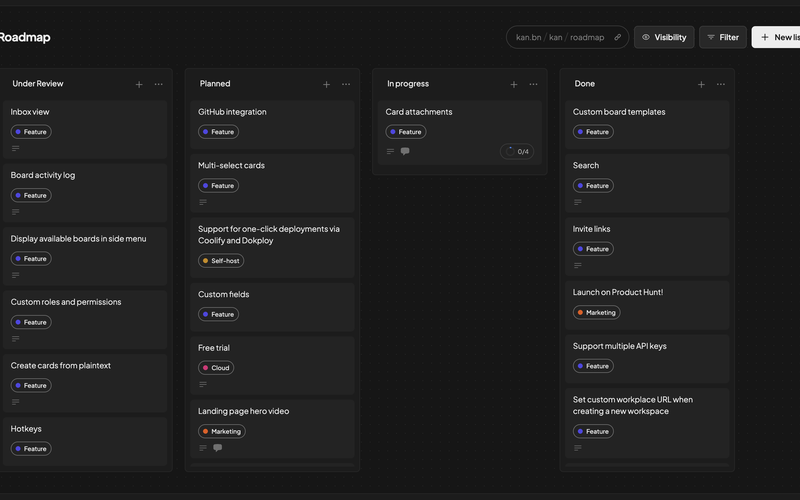Click Feature label on GitHub integration card
The image size is (800, 500).
pyautogui.click(x=218, y=132)
